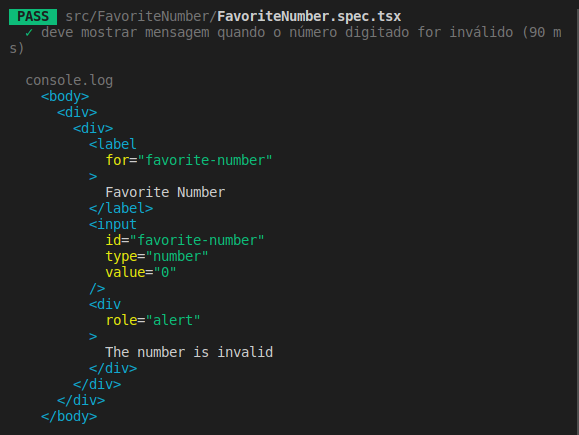Image resolution: width=579 pixels, height=435 pixels.
Task: Click 'The number is invalid' text
Action: coord(189,352)
